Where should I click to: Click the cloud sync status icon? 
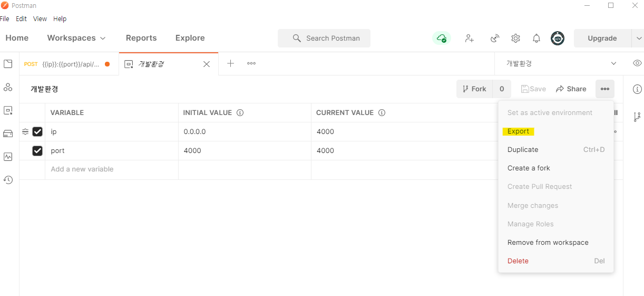pyautogui.click(x=442, y=38)
